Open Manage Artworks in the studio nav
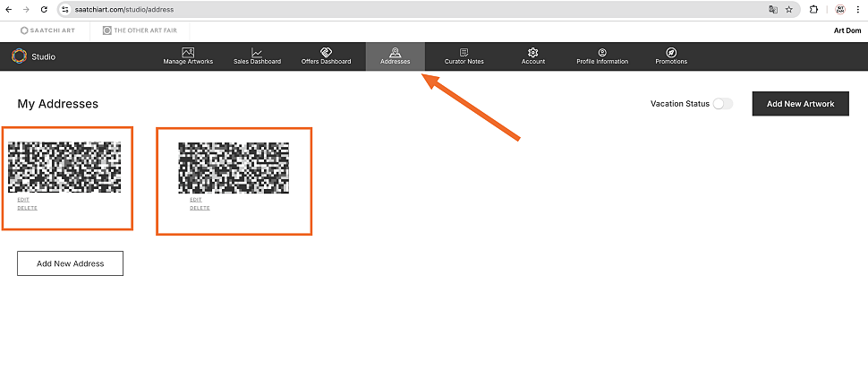The width and height of the screenshot is (868, 379). tap(188, 56)
